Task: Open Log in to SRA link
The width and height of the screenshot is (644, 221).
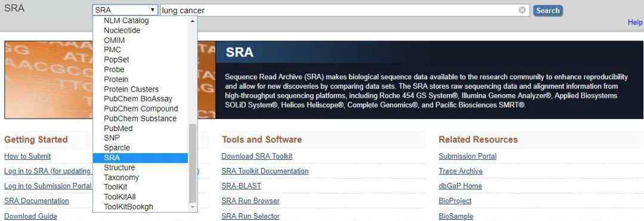Action: (48, 171)
